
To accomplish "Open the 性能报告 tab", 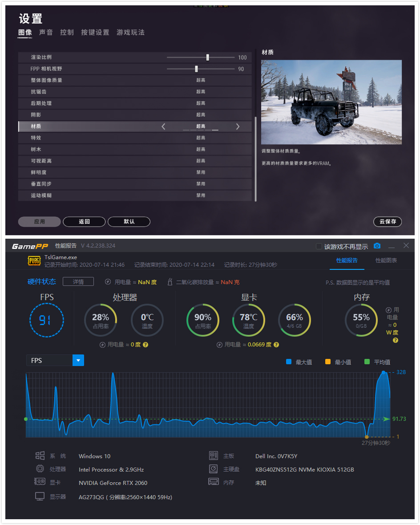I will pyautogui.click(x=347, y=260).
